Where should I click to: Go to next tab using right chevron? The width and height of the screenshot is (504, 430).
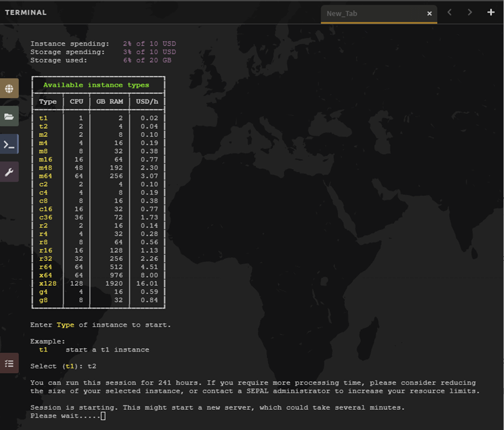click(x=470, y=13)
